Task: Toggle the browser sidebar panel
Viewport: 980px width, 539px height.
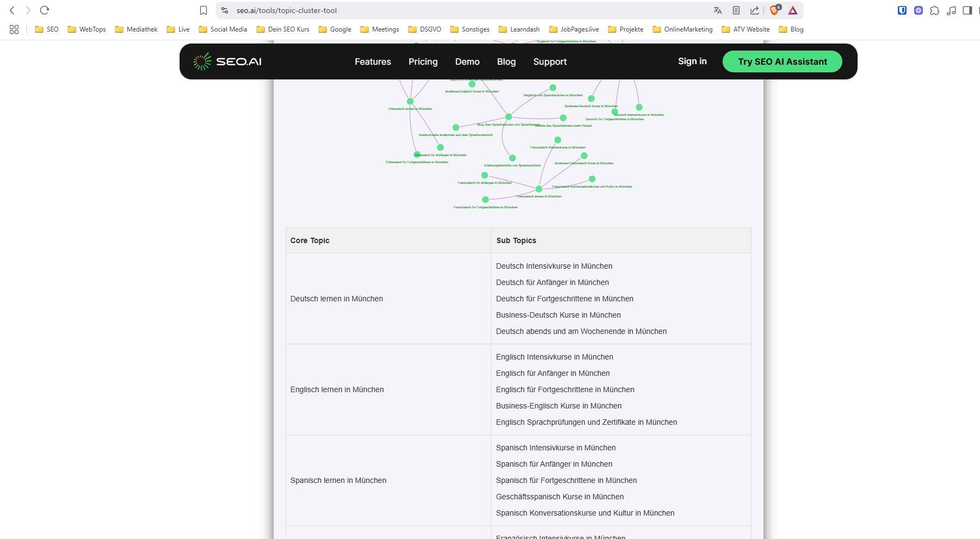Action: pyautogui.click(x=967, y=10)
